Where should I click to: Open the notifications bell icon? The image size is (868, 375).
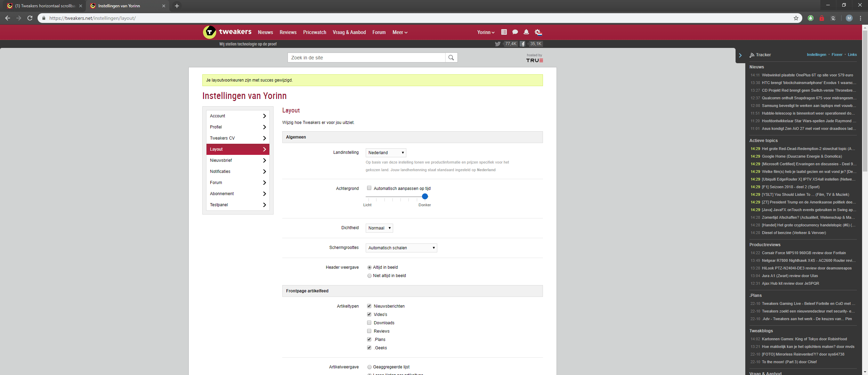526,32
